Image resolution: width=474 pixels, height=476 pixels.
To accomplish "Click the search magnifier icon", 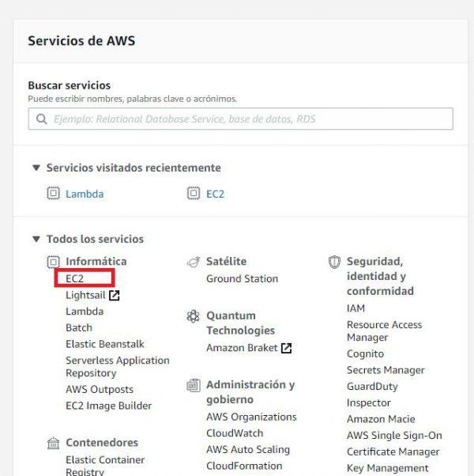I will pyautogui.click(x=41, y=119).
